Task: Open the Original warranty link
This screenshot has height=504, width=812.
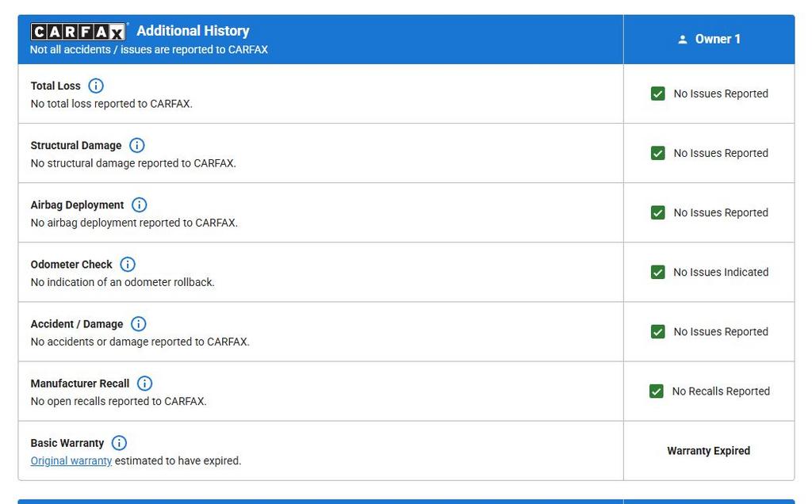Action: click(x=71, y=460)
